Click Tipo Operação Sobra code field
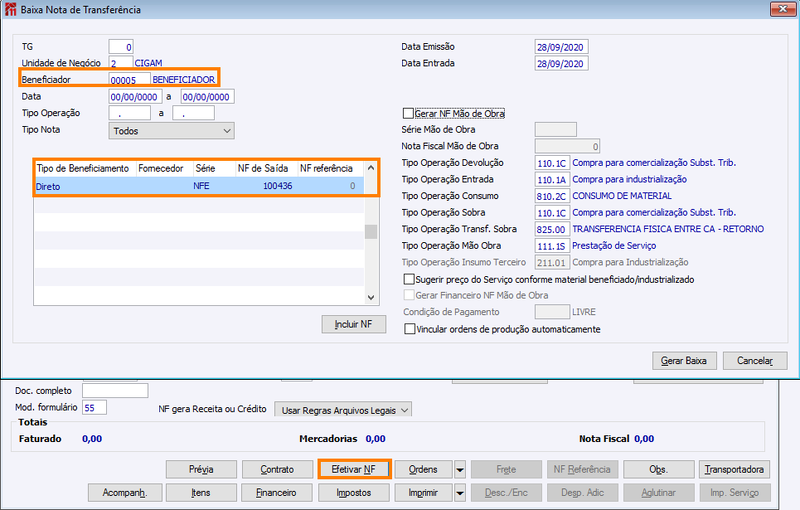This screenshot has width=800, height=510. tap(552, 213)
